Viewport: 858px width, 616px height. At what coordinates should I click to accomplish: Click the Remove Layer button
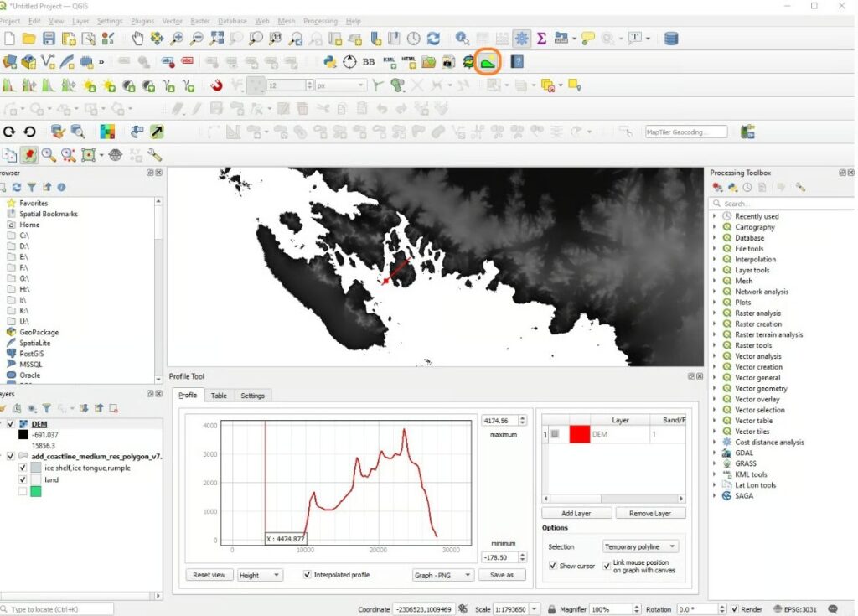coord(649,514)
